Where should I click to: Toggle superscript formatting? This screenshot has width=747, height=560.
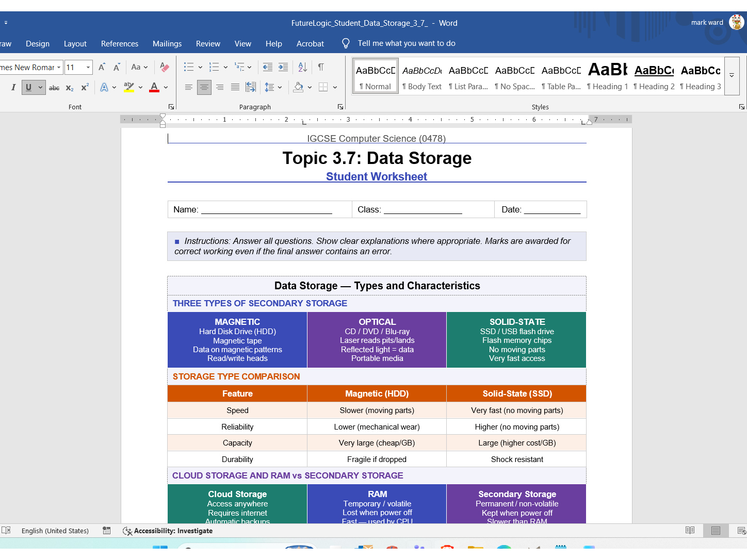point(85,88)
